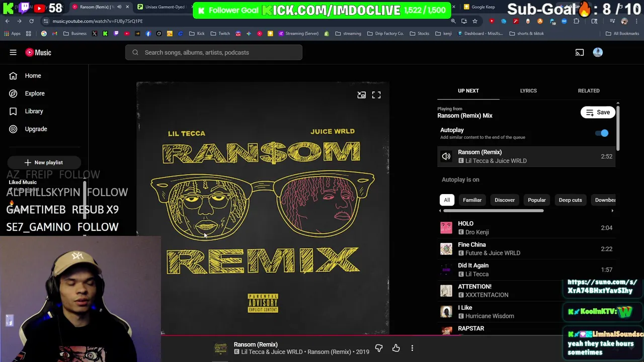Open the hamburger guide menu
644x362 pixels.
coord(13,52)
